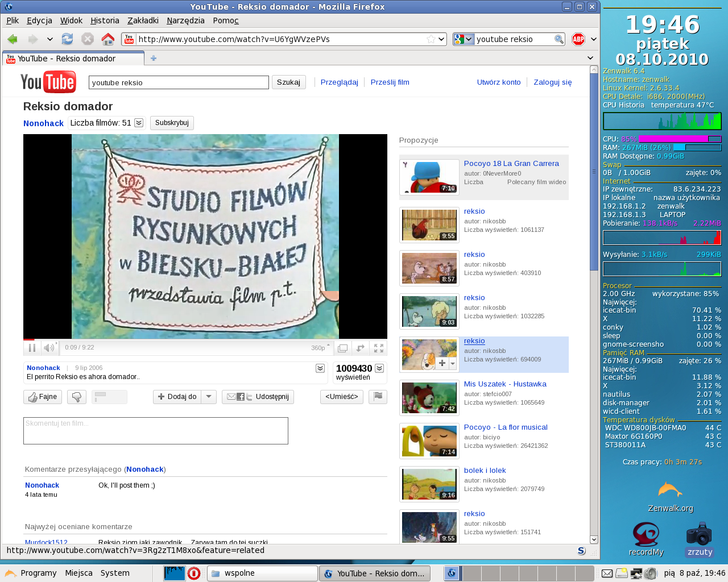This screenshot has width=728, height=582.
Task: Open the Programy menu in the panel
Action: point(31,573)
